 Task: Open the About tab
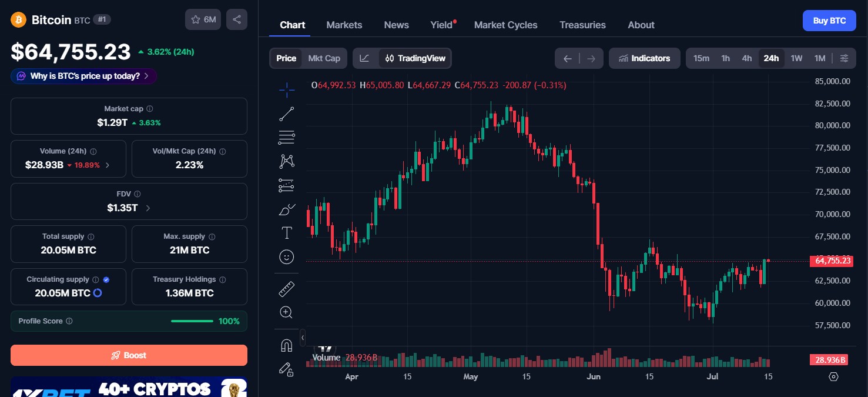[641, 25]
